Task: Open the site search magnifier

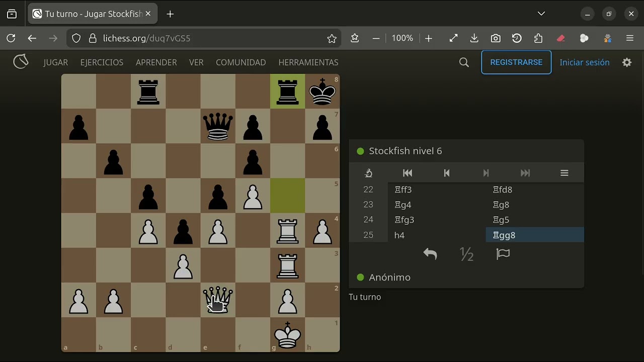Action: (x=464, y=62)
